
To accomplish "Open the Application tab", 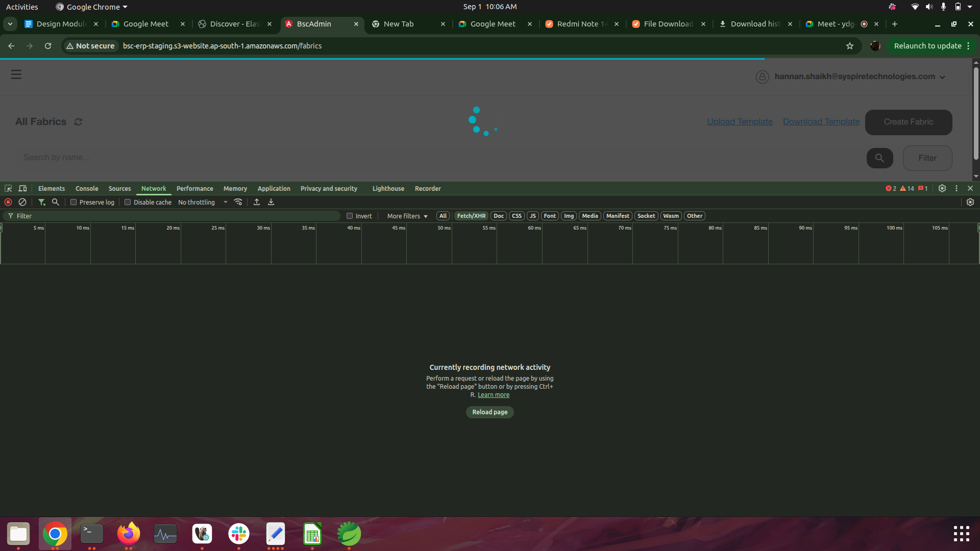I will 274,188.
